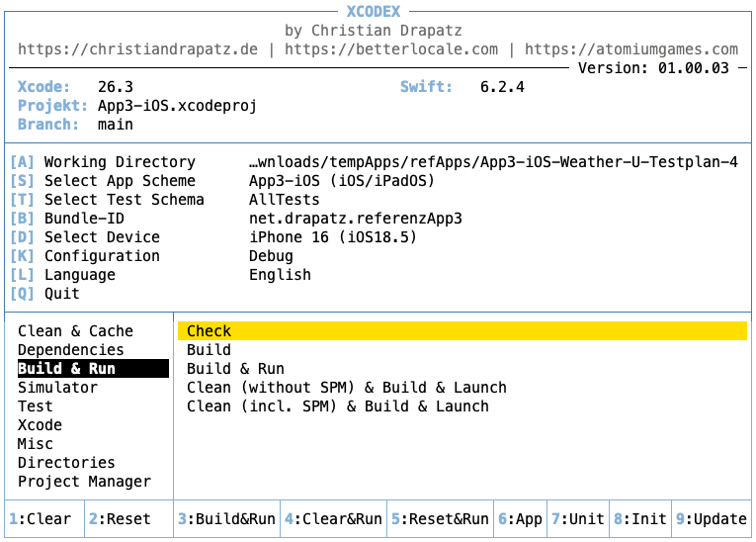Click the 4:Clear&Run shortcut
Viewport: 756px width, 542px height.
[333, 519]
